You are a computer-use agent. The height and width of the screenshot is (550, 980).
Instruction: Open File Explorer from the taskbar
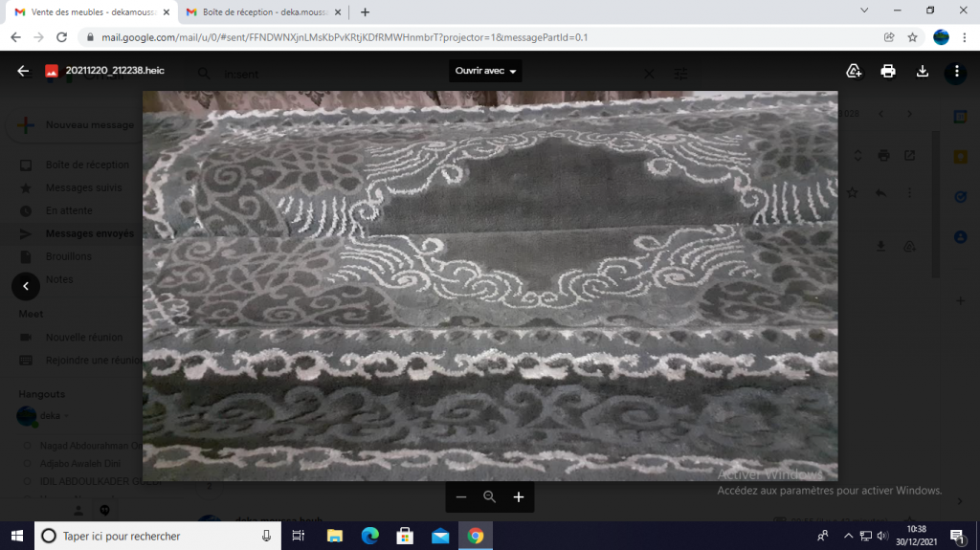click(x=334, y=536)
